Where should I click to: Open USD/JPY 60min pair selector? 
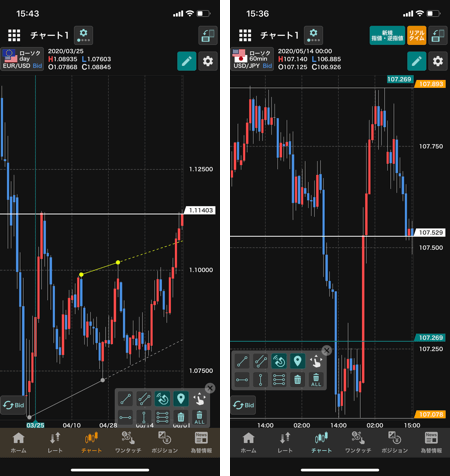[x=252, y=59]
